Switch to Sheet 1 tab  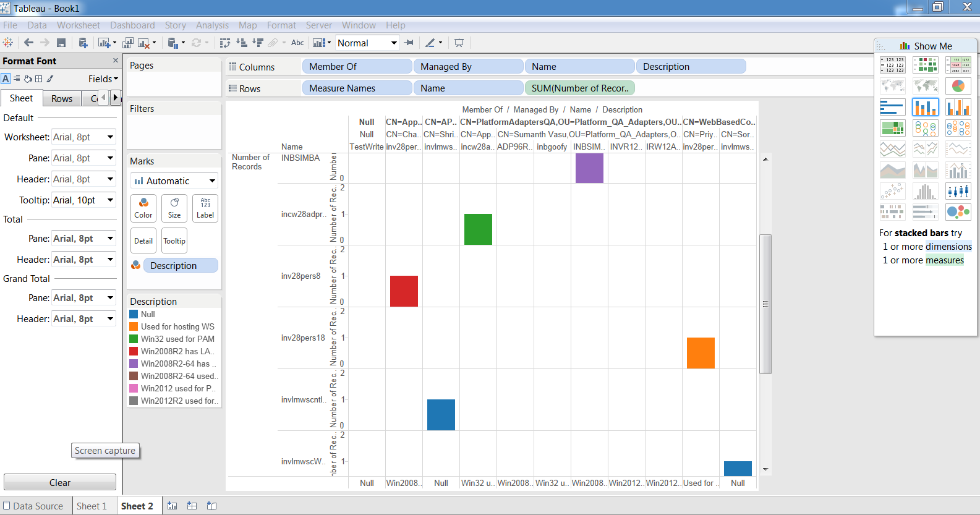point(92,506)
